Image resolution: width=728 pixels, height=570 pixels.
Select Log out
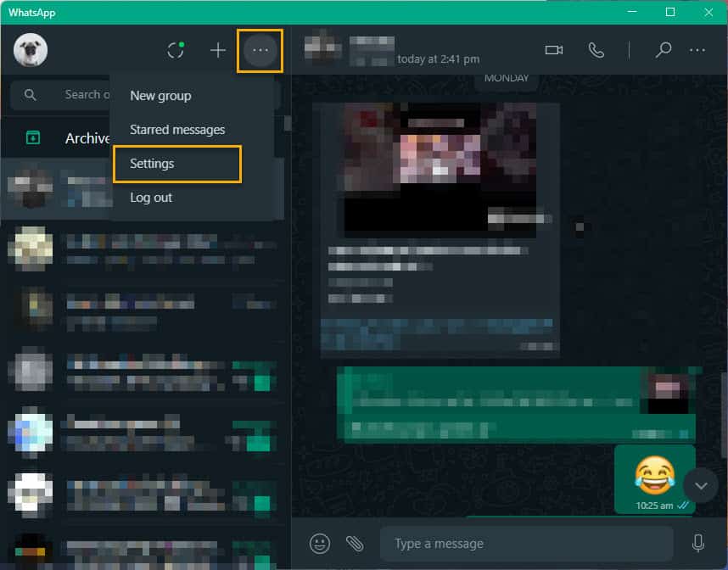(x=151, y=198)
